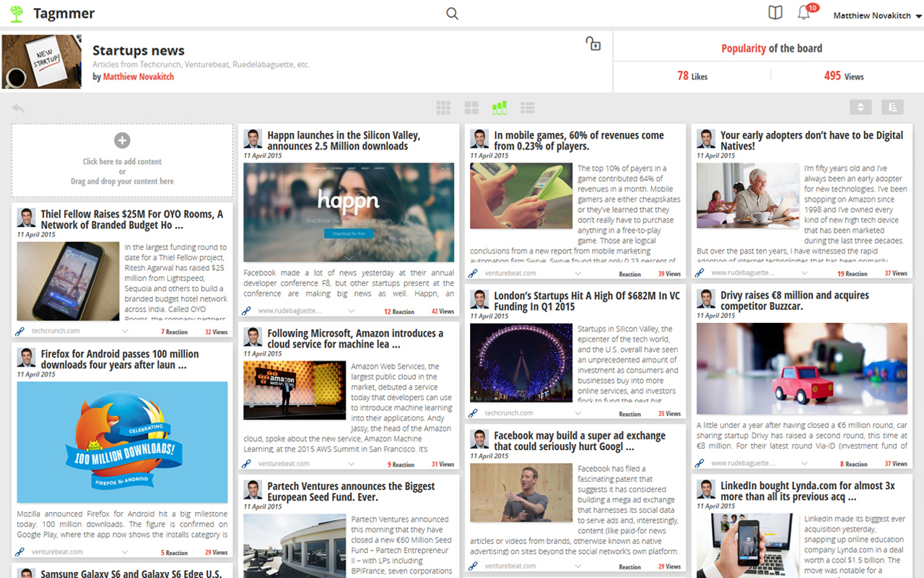The height and width of the screenshot is (578, 924).
Task: Open London's Startups Hit A High title
Action: tap(587, 301)
